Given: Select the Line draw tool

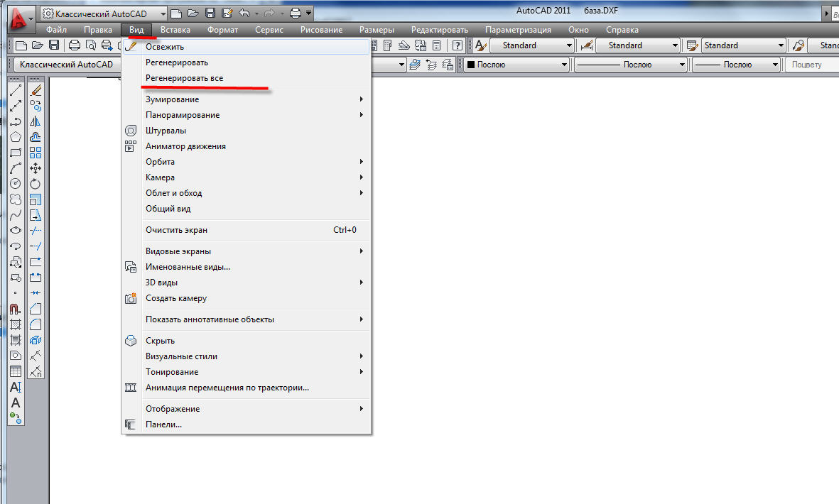Looking at the screenshot, I should point(16,90).
